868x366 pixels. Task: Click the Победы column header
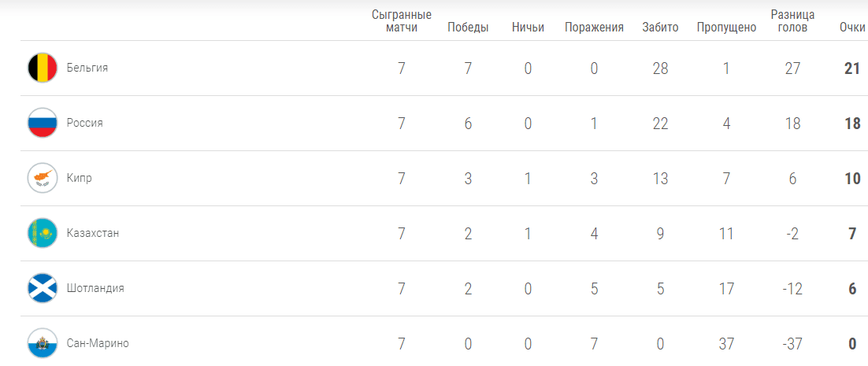coord(468,28)
